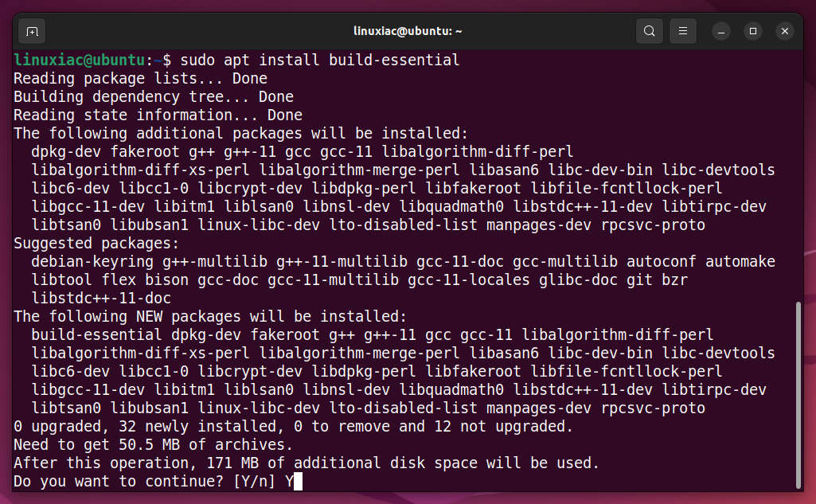Maximize the terminal window
This screenshot has height=504, width=816.
point(752,31)
